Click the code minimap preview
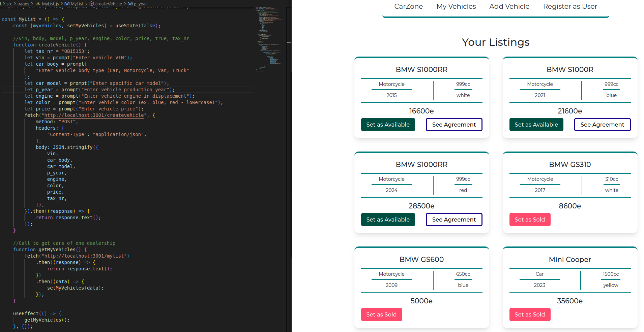This screenshot has height=332, width=644. point(269,37)
